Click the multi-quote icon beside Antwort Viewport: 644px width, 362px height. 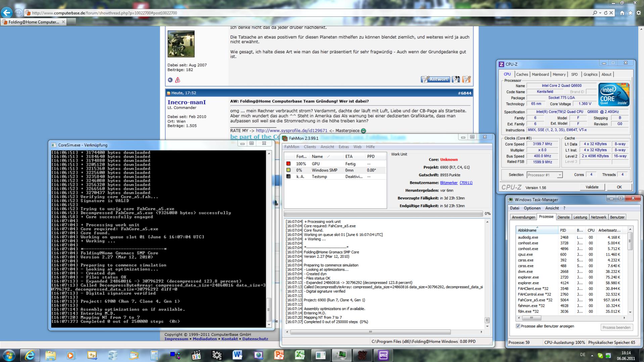pyautogui.click(x=456, y=79)
